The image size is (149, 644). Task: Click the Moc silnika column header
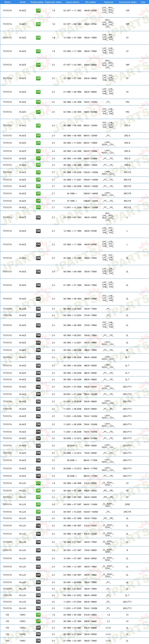90,2
